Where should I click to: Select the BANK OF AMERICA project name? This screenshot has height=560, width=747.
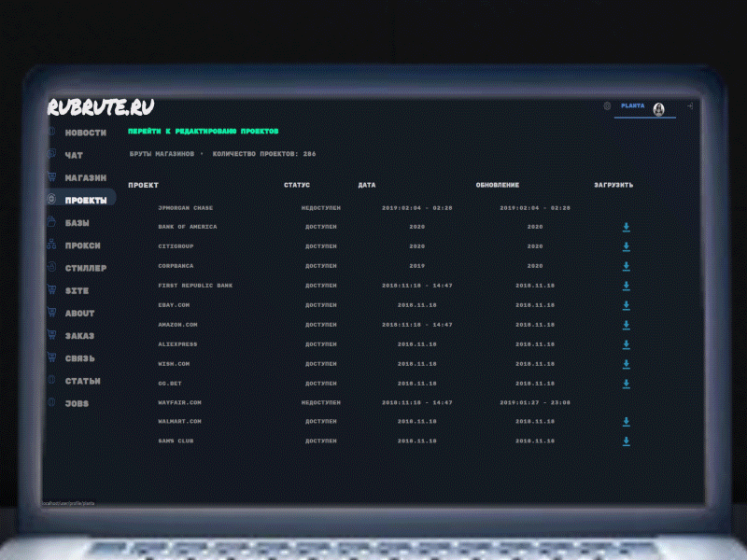pyautogui.click(x=188, y=227)
